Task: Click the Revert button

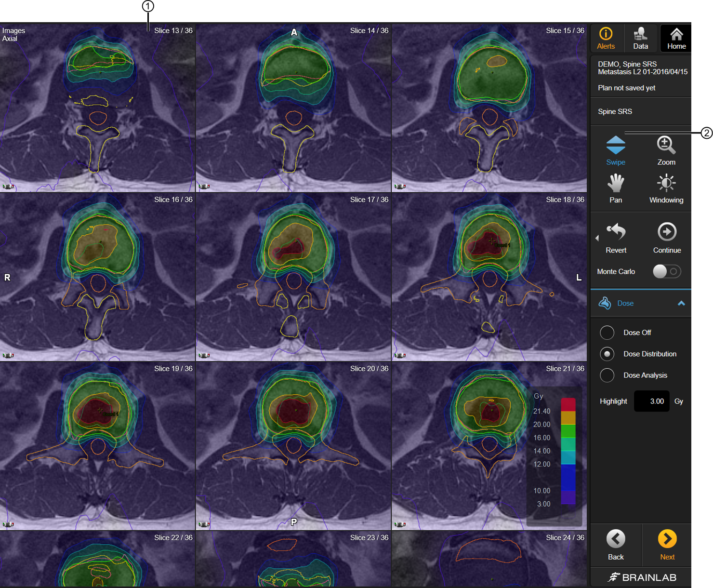Action: coord(616,238)
